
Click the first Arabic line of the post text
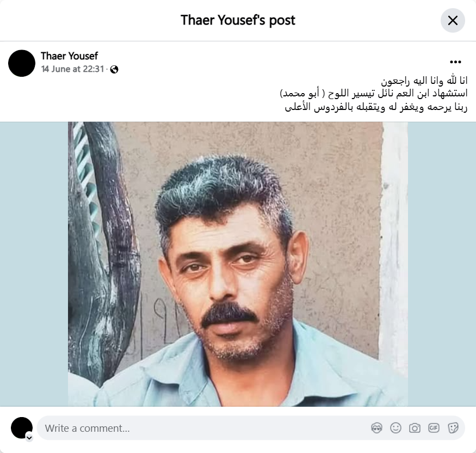pyautogui.click(x=424, y=81)
